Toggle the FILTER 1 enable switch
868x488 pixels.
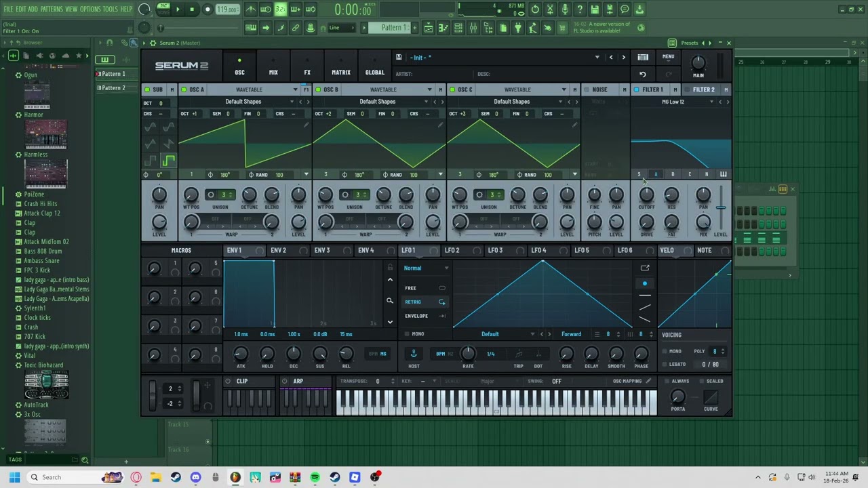[636, 89]
